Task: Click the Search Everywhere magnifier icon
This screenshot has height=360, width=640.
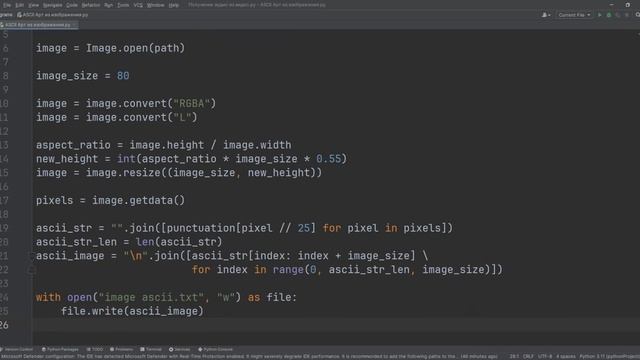Action: pos(637,15)
